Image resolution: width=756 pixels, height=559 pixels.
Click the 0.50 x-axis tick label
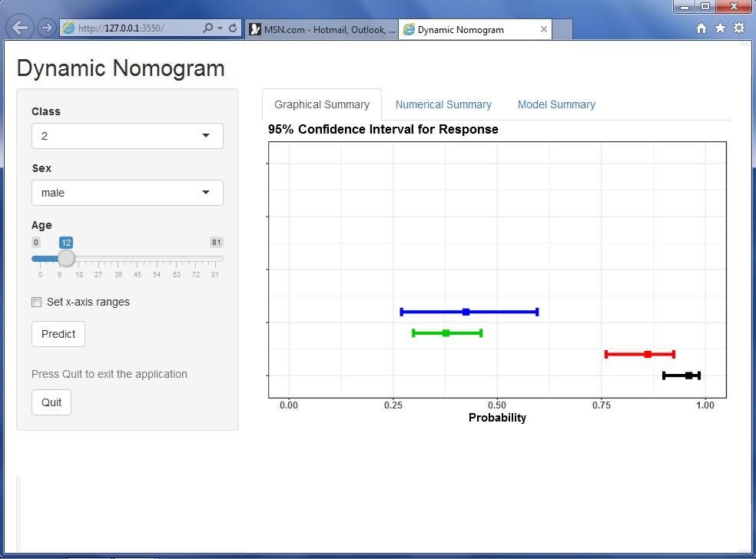[x=497, y=405]
